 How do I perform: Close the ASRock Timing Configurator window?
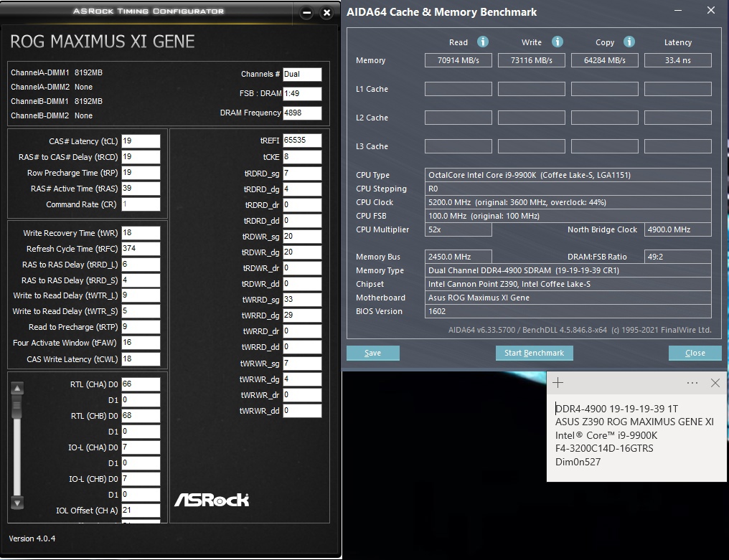(327, 13)
